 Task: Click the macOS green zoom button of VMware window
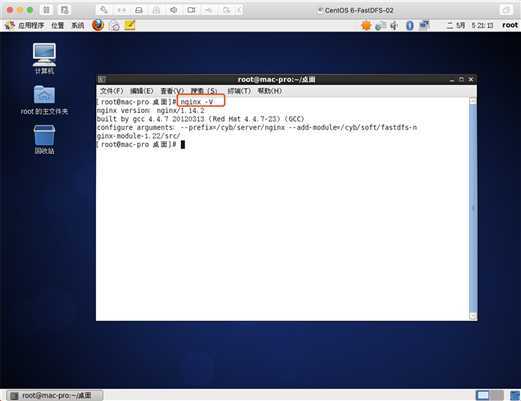point(30,10)
